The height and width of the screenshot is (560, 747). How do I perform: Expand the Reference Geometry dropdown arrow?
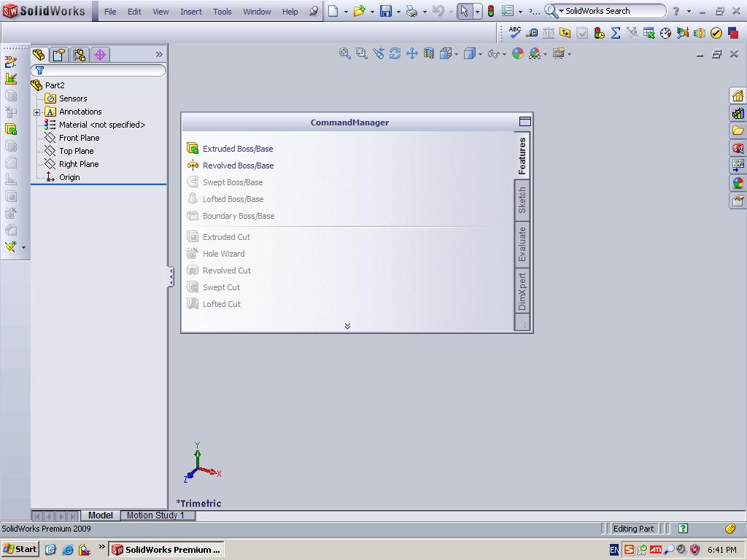23,247
